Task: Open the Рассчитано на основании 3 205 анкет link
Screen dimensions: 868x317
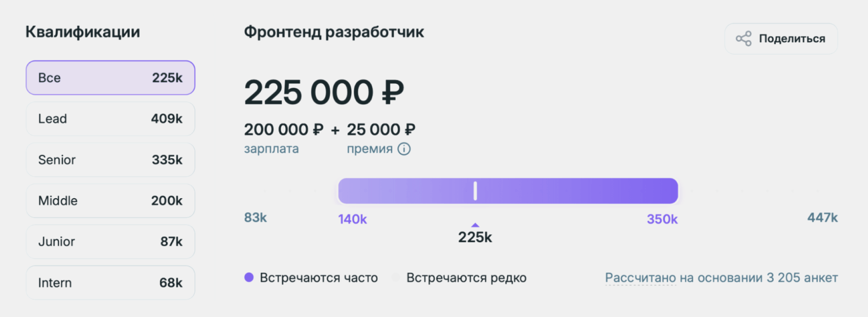Action: click(721, 278)
